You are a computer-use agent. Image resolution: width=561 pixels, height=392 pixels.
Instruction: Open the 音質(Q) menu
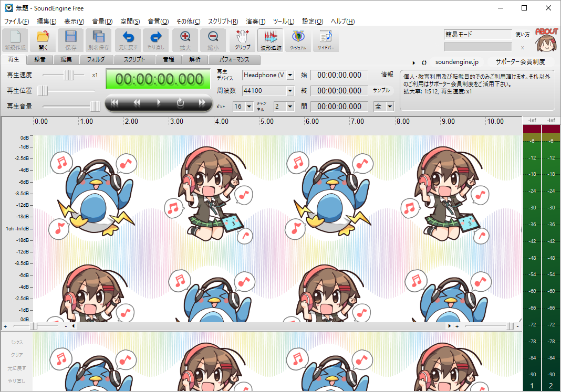click(x=158, y=22)
